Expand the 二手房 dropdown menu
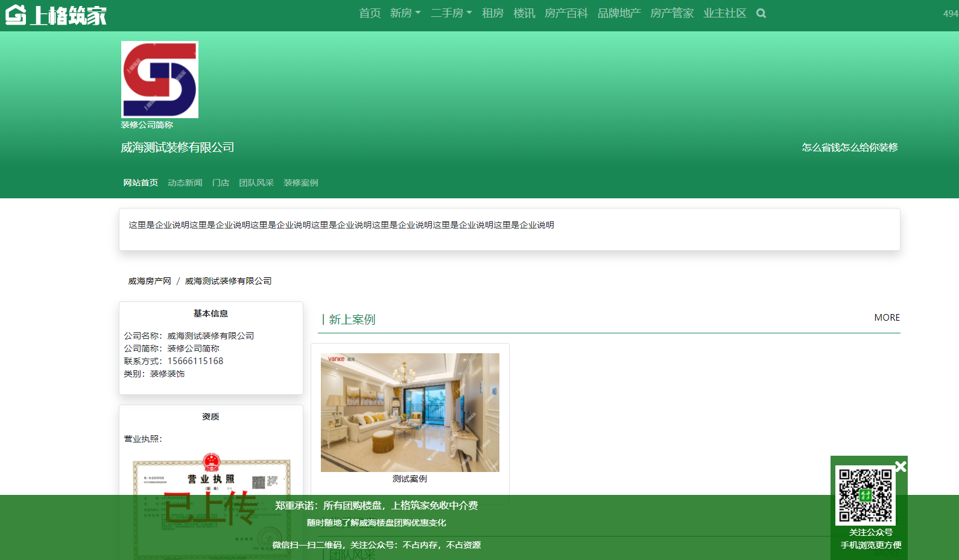 [x=451, y=13]
